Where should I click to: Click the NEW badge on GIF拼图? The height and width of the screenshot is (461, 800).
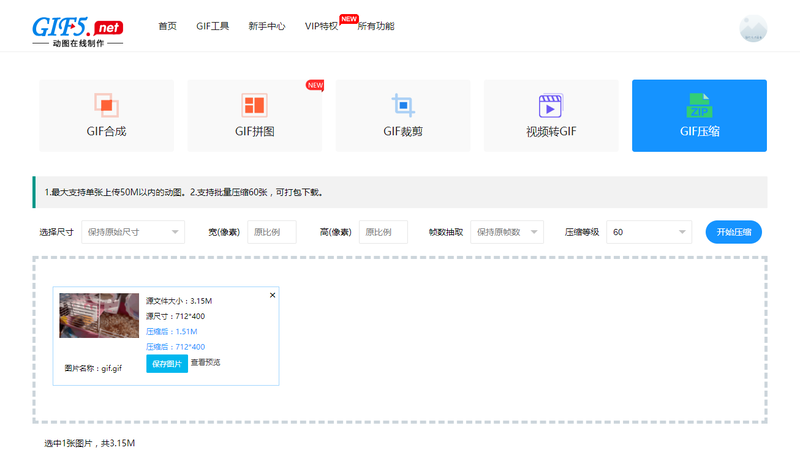315,85
